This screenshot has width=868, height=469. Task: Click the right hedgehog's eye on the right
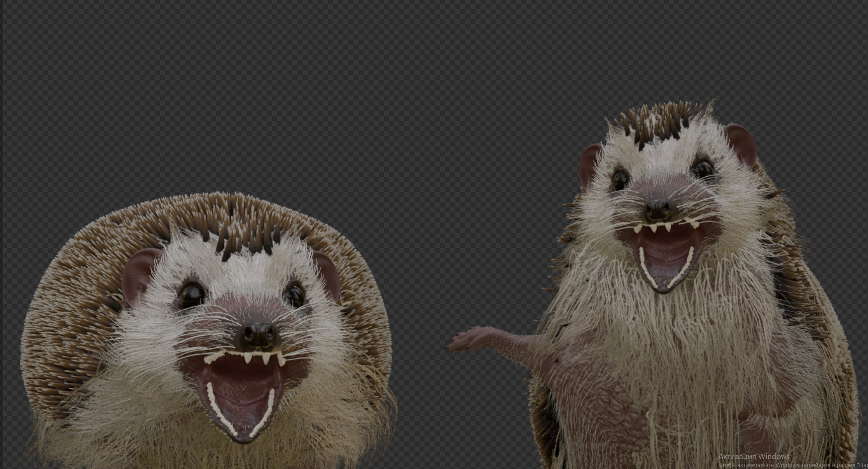[x=703, y=169]
